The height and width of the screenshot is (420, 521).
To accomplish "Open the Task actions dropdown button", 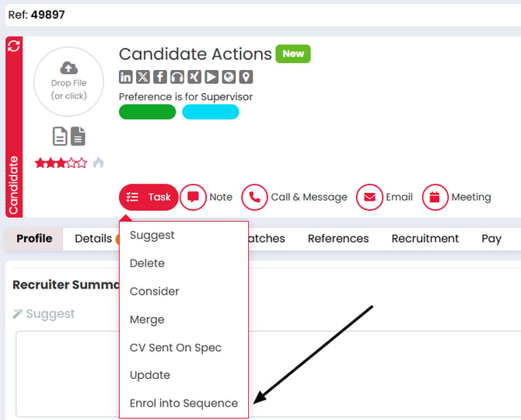I will [149, 197].
